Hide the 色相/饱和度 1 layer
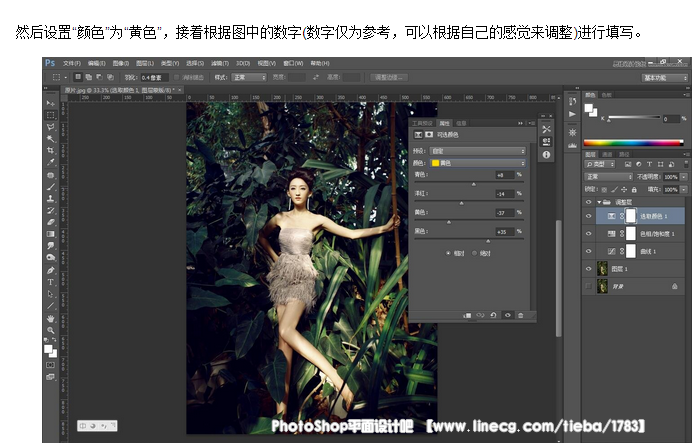 tap(589, 234)
